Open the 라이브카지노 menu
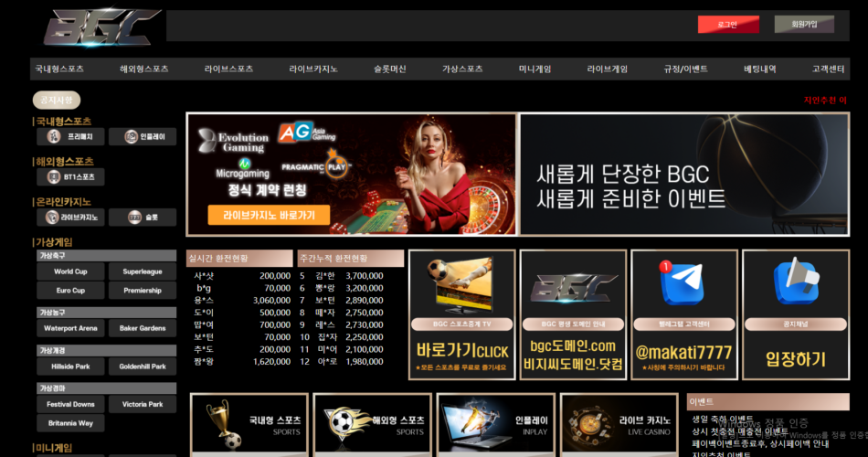Screen dimensions: 868x457 [x=313, y=69]
